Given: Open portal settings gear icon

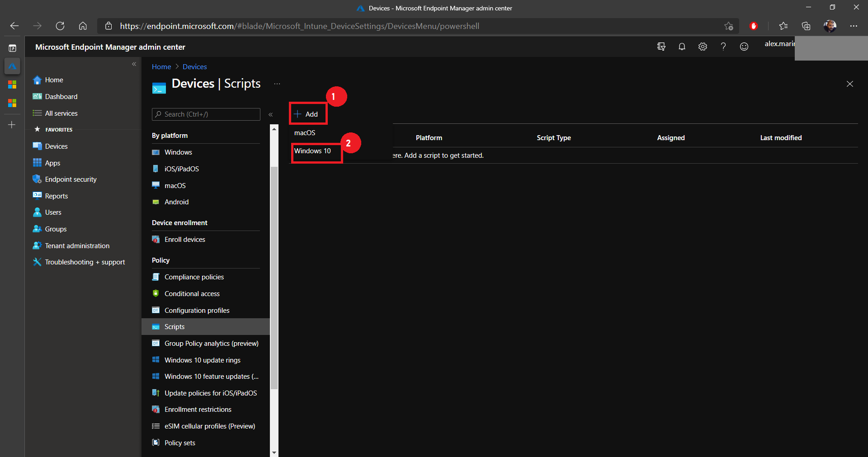Looking at the screenshot, I should click(703, 47).
